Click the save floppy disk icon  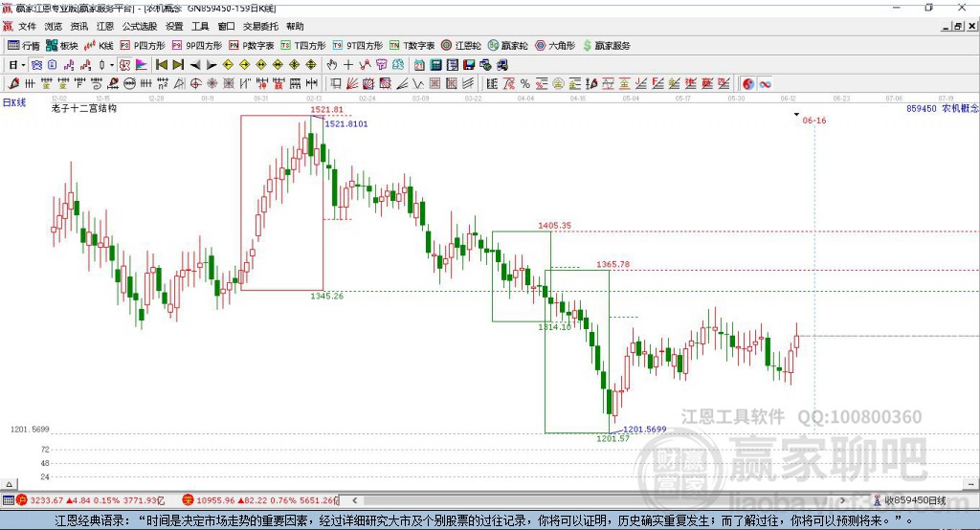[x=469, y=65]
